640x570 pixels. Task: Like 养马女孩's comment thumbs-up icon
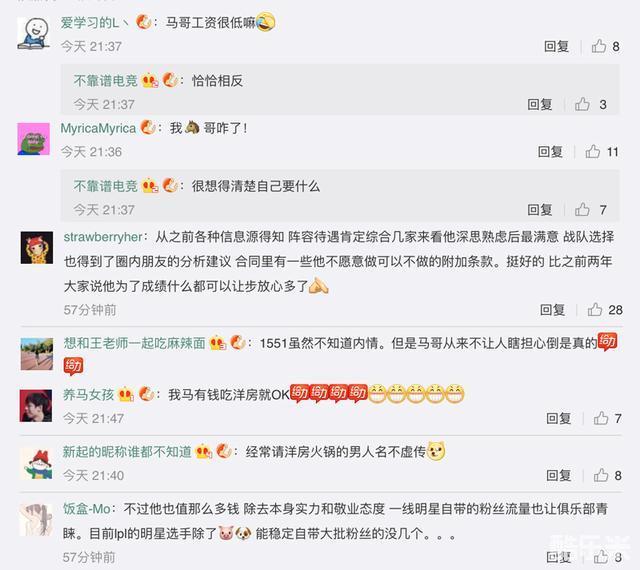click(x=601, y=418)
